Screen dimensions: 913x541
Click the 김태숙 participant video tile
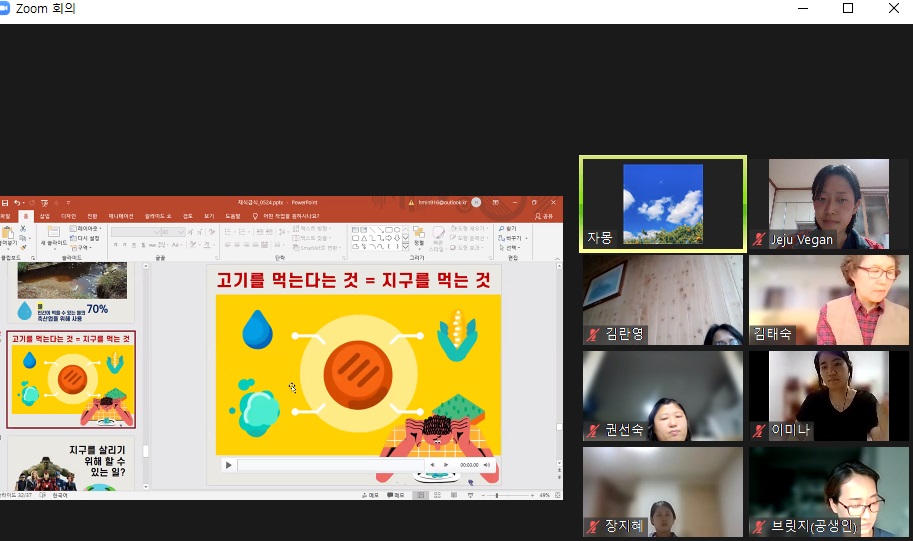click(829, 300)
